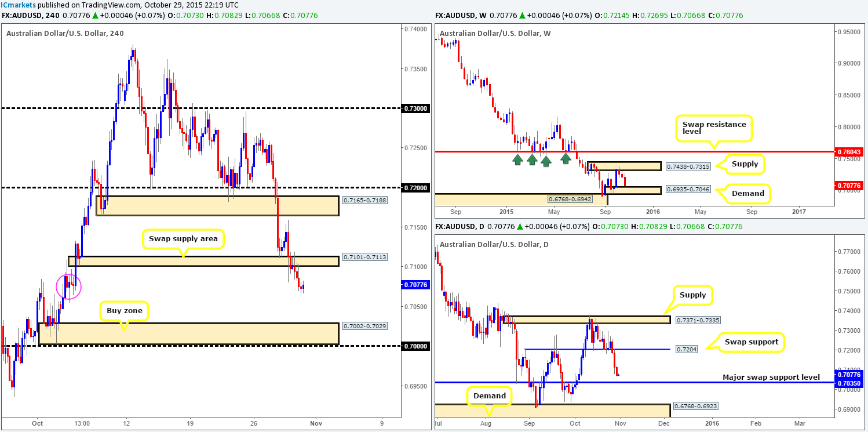This screenshot has width=868, height=432.
Task: Click the 'Supply' callout on the weekly chart
Action: [745, 164]
